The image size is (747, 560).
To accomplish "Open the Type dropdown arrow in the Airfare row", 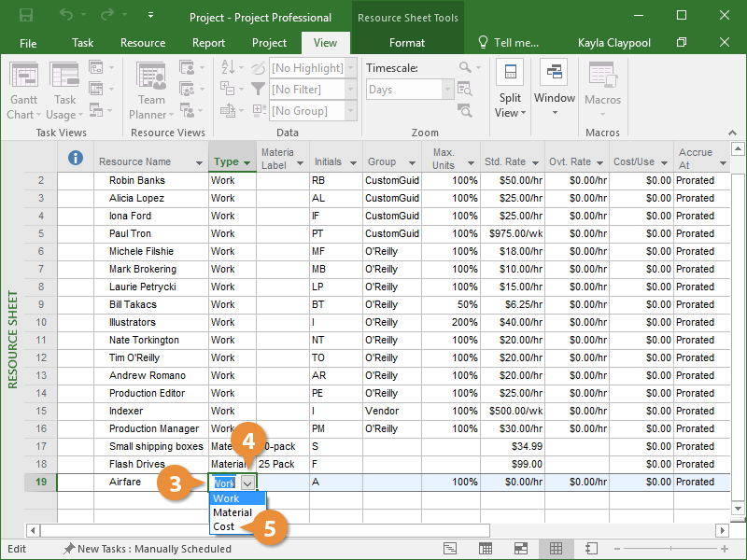I will click(247, 483).
